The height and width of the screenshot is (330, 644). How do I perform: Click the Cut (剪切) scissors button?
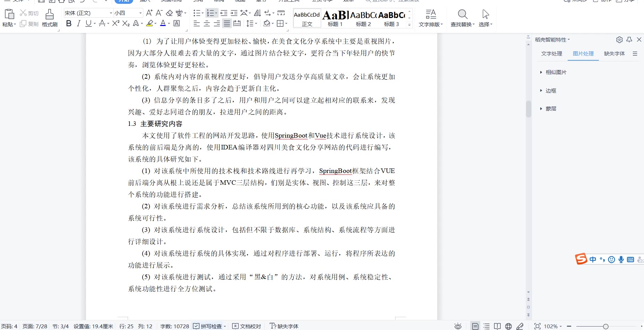pos(29,13)
